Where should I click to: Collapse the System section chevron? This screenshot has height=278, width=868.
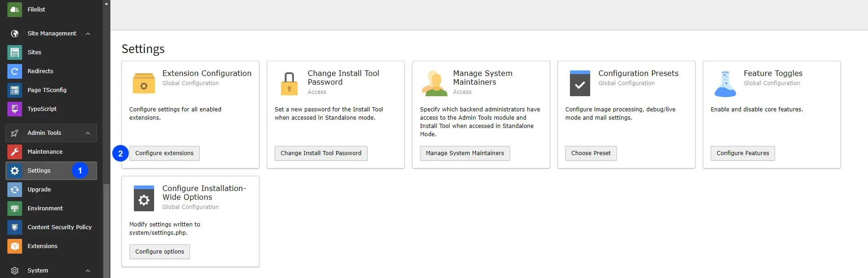pos(88,271)
